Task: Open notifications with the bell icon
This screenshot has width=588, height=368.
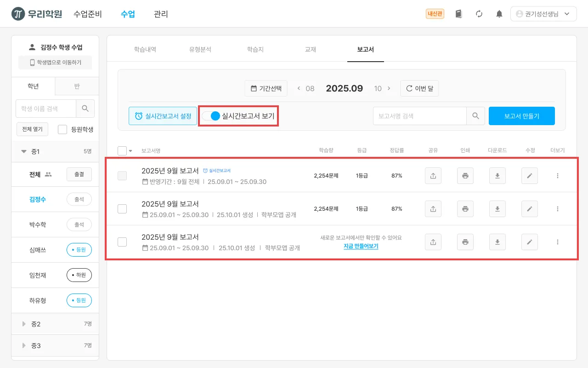Action: pos(499,14)
